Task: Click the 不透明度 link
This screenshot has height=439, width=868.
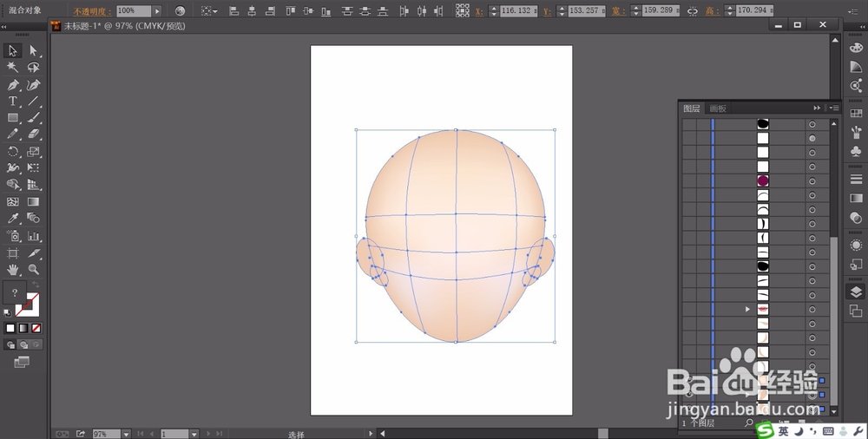Action: click(93, 11)
